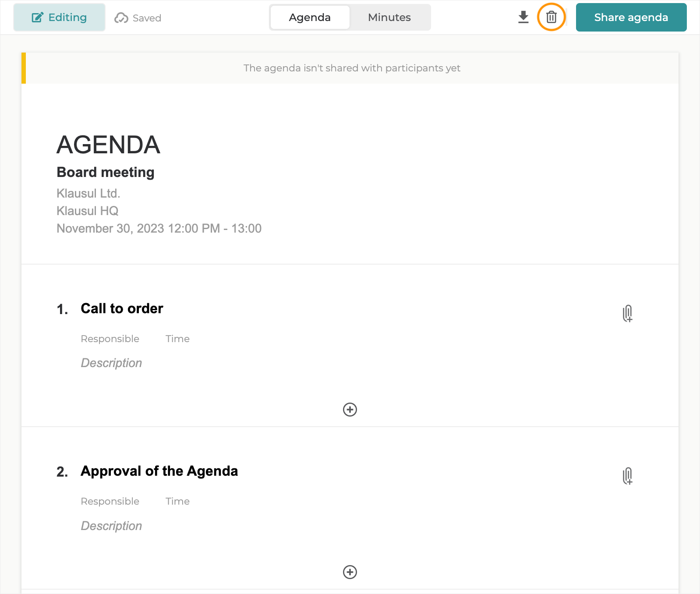700x594 pixels.
Task: Click the download agenda icon
Action: pos(523,18)
